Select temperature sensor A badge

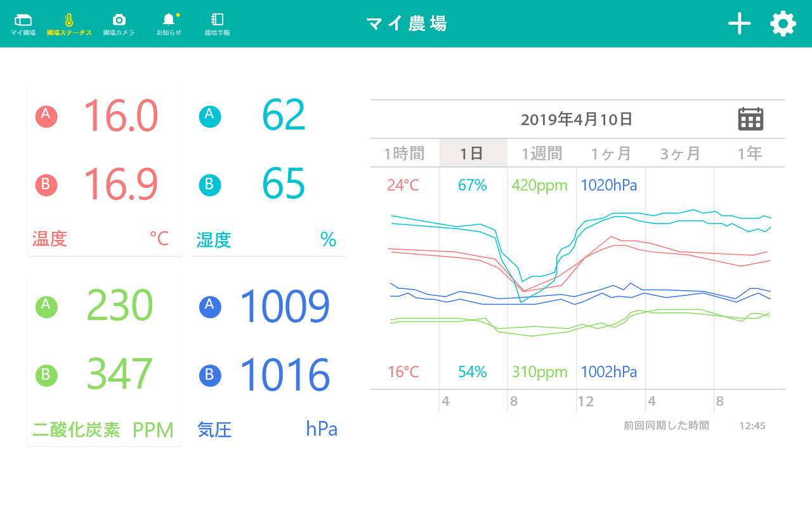(x=46, y=116)
